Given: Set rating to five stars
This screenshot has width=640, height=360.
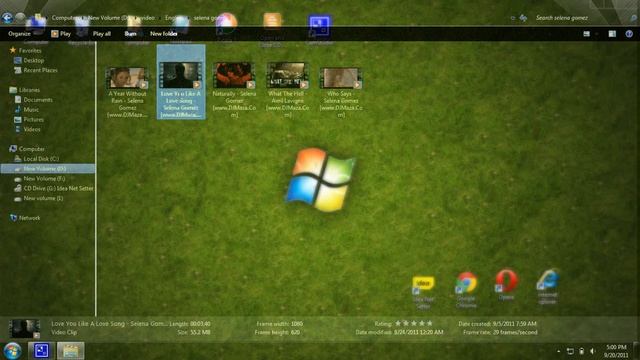Looking at the screenshot, I should click(x=429, y=323).
